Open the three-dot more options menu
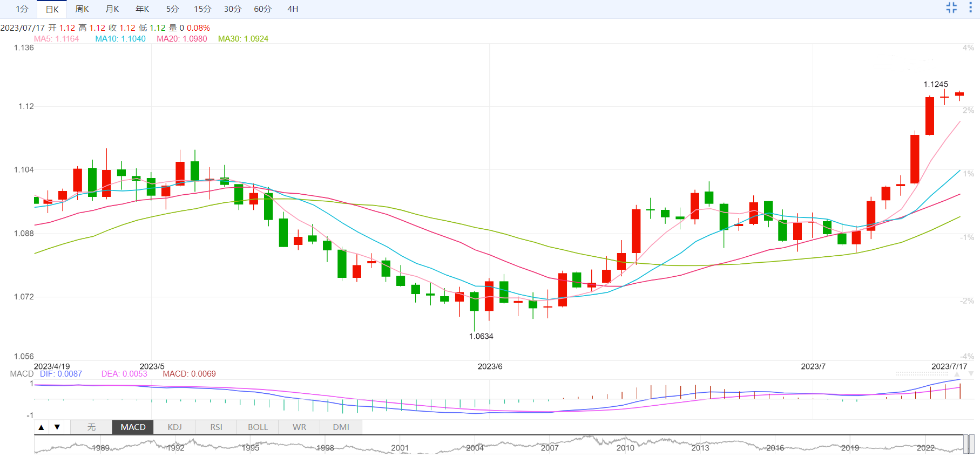980x471 pixels. pos(970,8)
